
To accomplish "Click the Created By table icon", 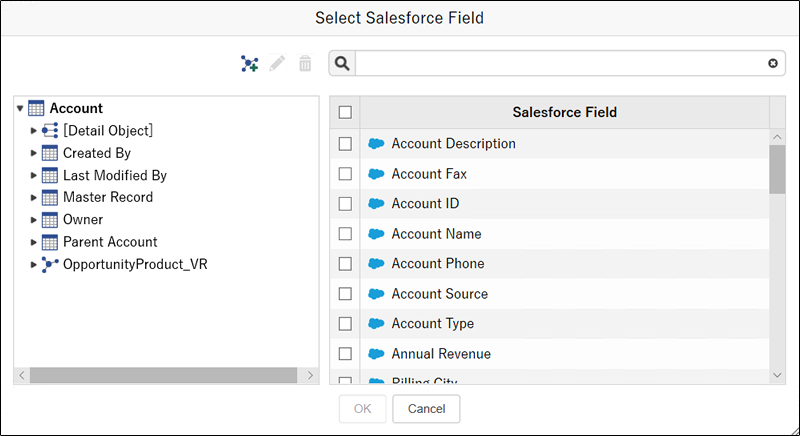I will 49,153.
